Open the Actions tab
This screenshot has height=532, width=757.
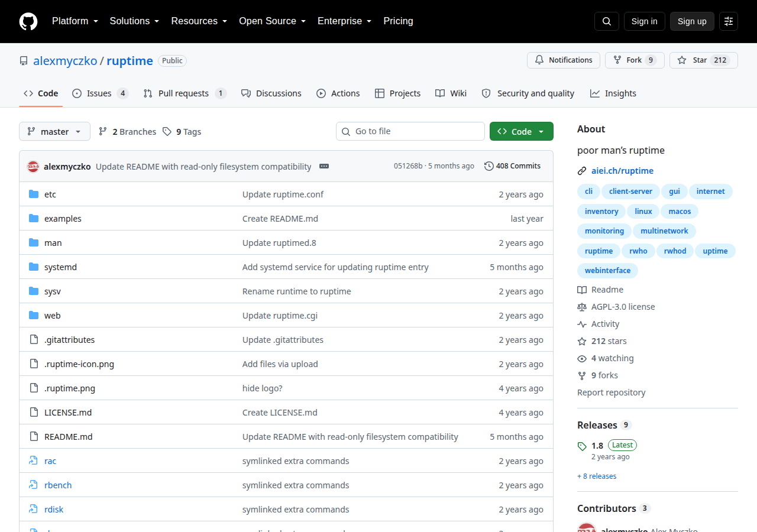point(338,93)
